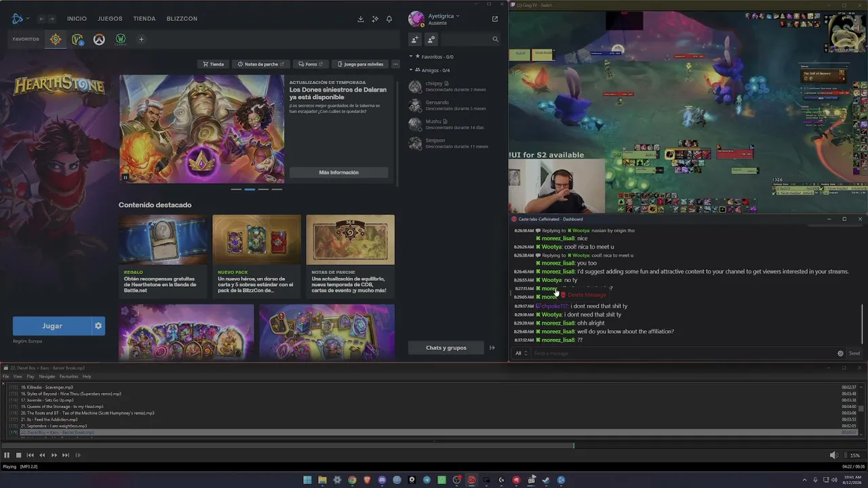
Task: Click the friends search magnifier icon
Action: point(495,39)
